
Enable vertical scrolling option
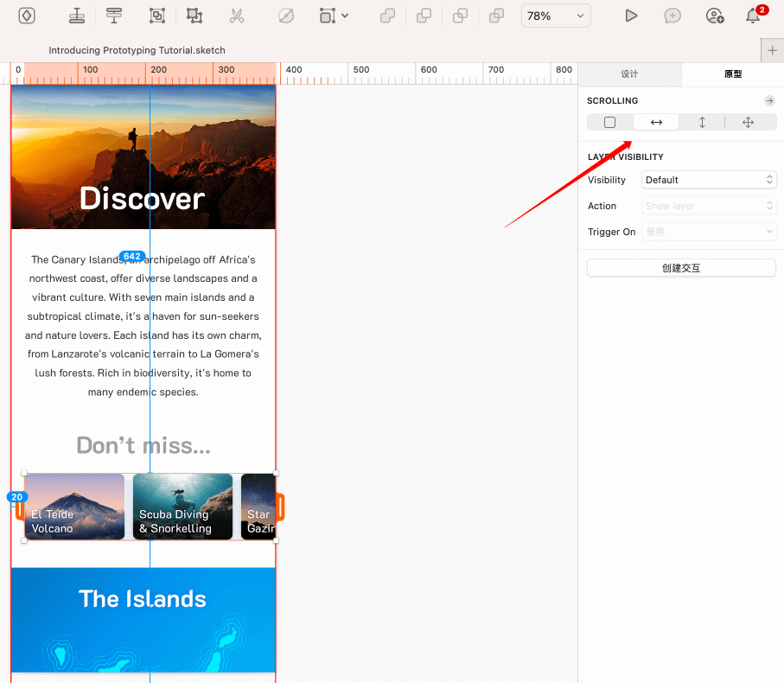pos(702,123)
